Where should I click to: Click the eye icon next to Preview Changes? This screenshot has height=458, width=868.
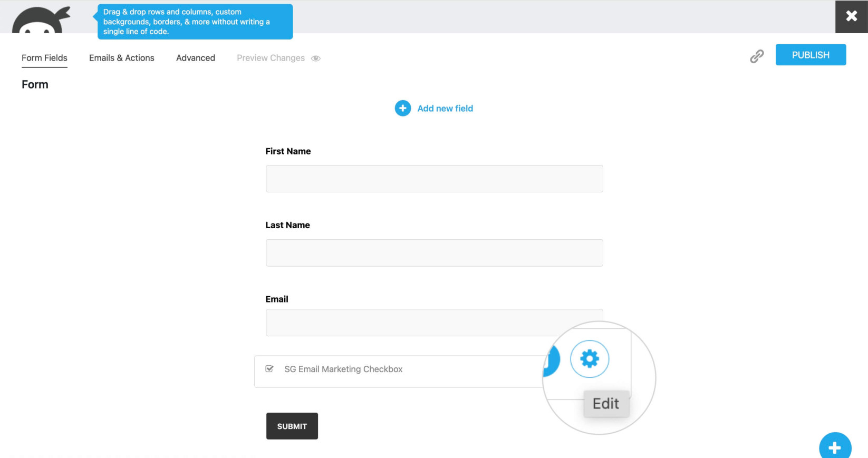click(x=316, y=59)
